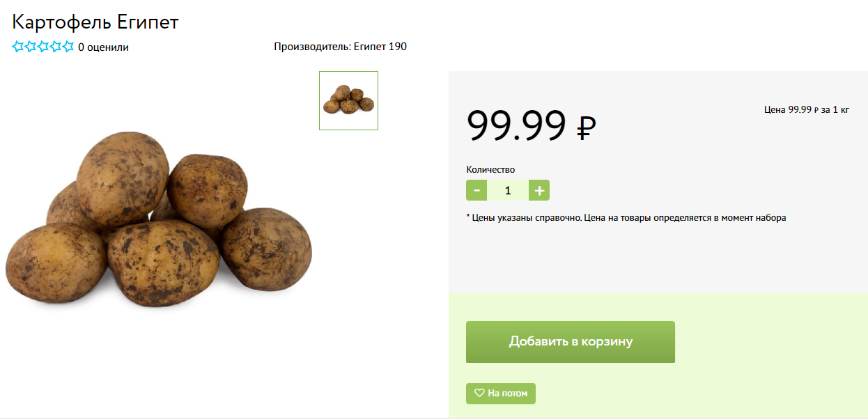Save item with the На потом button

501,394
